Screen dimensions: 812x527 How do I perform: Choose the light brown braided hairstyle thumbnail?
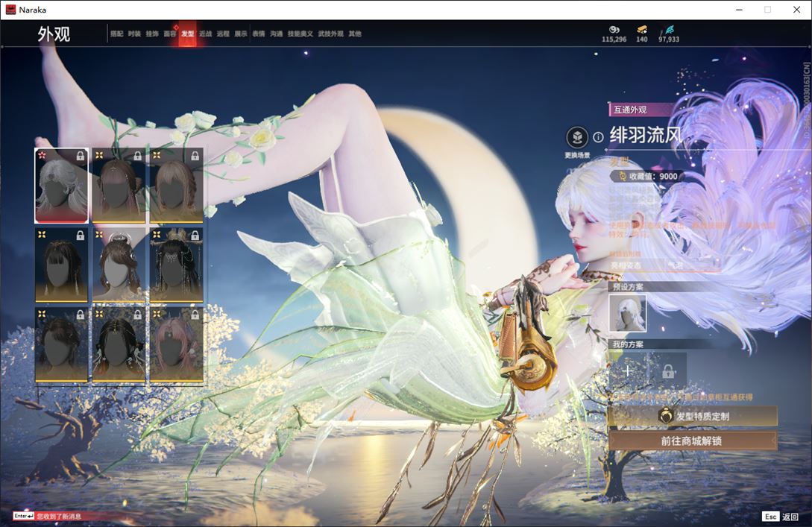point(176,186)
